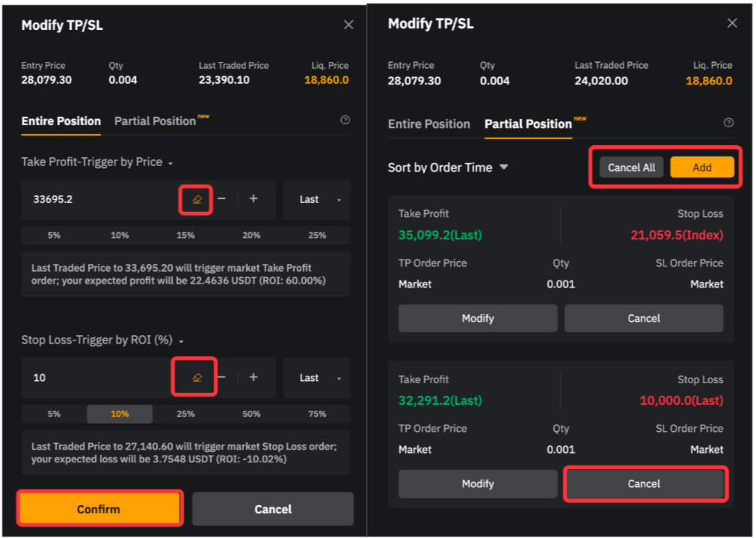Confirm the TP/SL changes

point(99,508)
